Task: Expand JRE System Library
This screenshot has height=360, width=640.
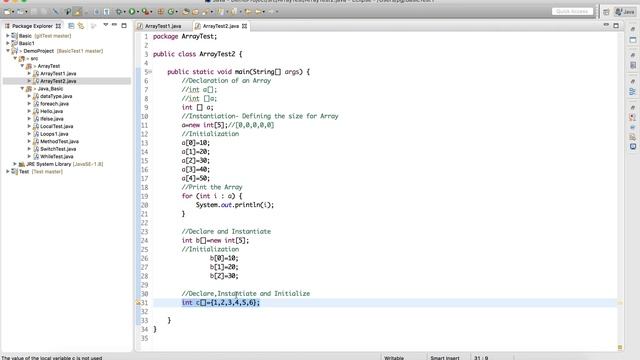Action: tap(15, 164)
